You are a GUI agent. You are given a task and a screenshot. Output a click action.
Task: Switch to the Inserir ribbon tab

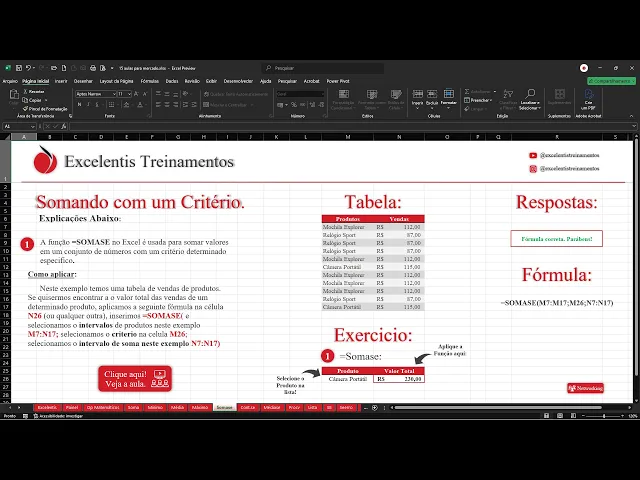coord(61,81)
